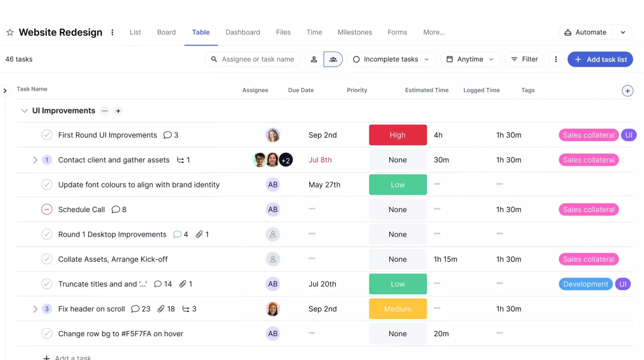Open the Dashboard tab
Image resolution: width=644 pixels, height=360 pixels.
click(243, 32)
